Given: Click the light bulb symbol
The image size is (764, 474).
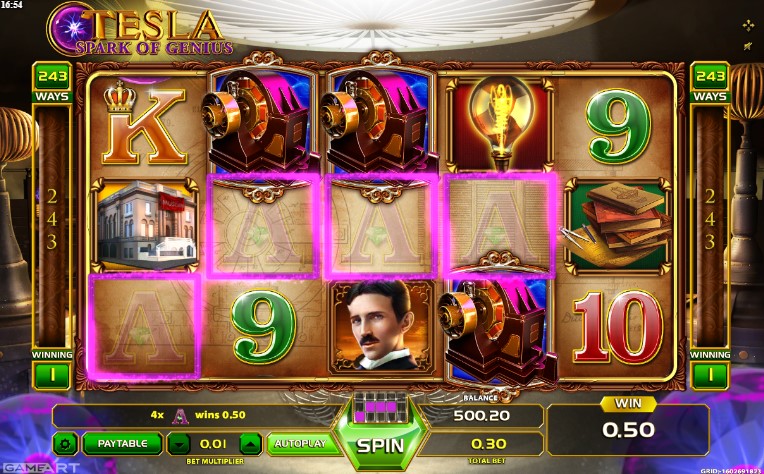Looking at the screenshot, I should pos(500,125).
